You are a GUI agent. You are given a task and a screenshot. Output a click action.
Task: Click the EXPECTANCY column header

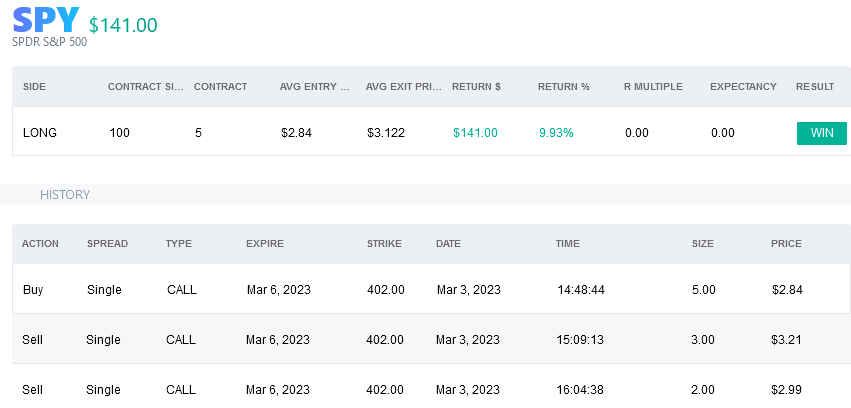[x=743, y=87]
